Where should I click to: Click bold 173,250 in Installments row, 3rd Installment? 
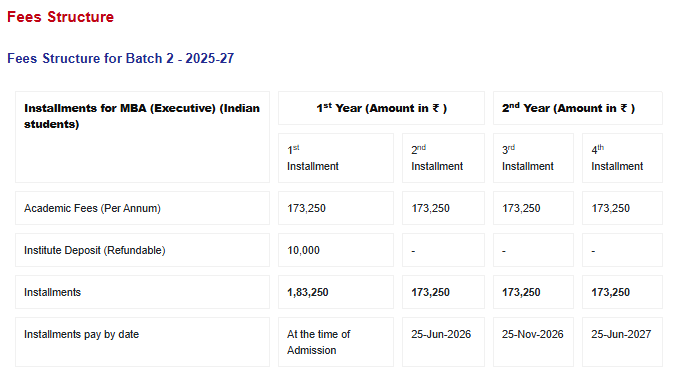[521, 292]
